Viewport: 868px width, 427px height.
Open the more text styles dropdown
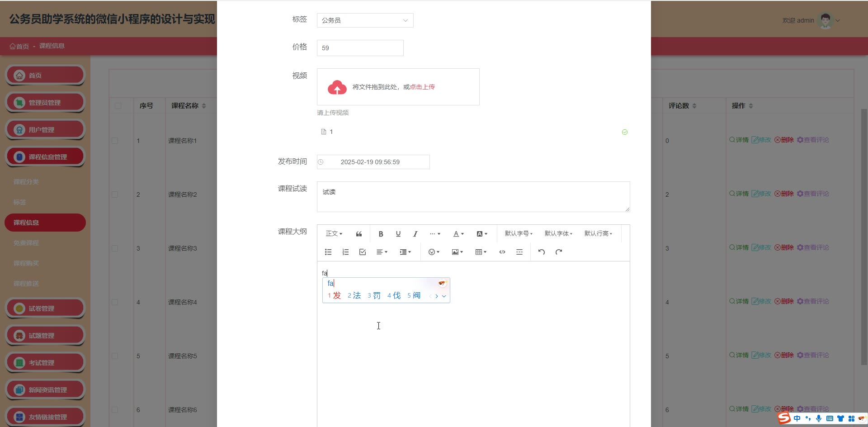click(435, 234)
